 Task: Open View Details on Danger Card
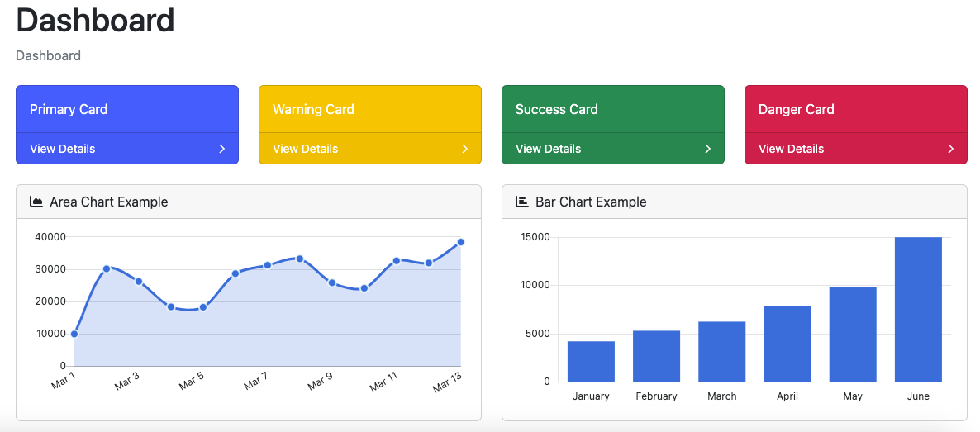pos(792,149)
